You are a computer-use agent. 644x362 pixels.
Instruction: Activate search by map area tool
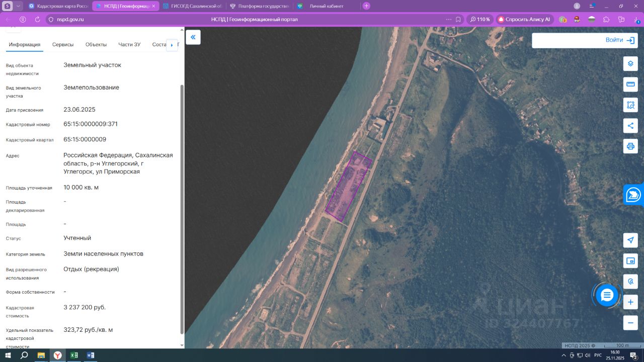630,105
